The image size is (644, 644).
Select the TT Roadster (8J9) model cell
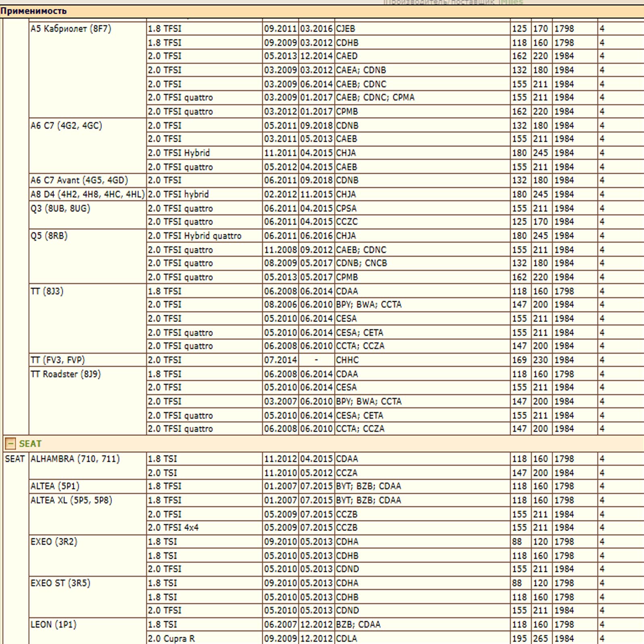tap(66, 374)
